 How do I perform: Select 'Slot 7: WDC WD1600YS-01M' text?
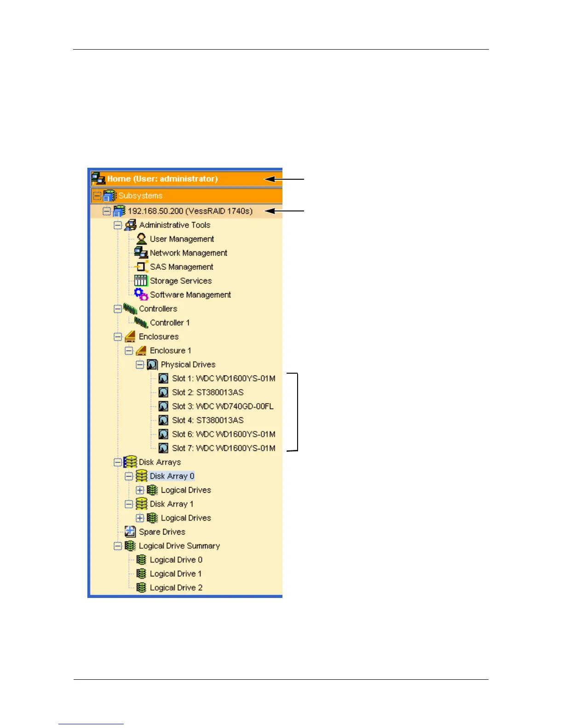tap(224, 448)
